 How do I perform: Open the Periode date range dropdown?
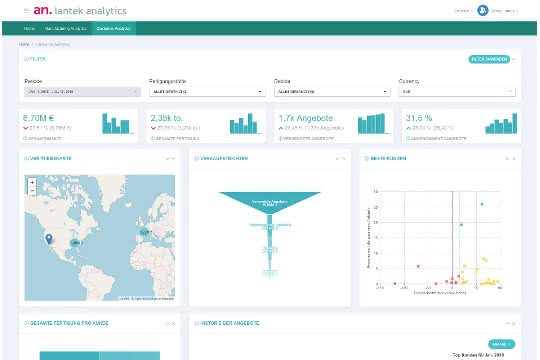(82, 92)
